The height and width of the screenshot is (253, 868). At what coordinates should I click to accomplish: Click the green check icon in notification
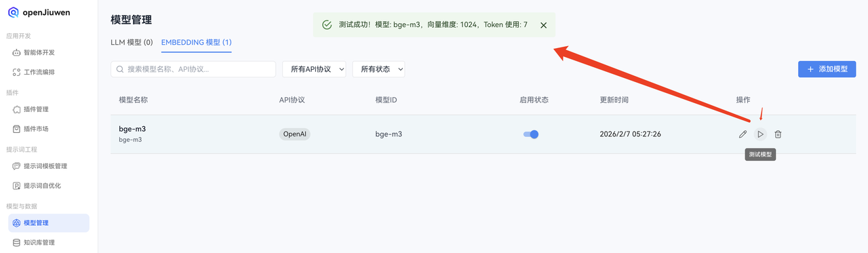tap(327, 25)
